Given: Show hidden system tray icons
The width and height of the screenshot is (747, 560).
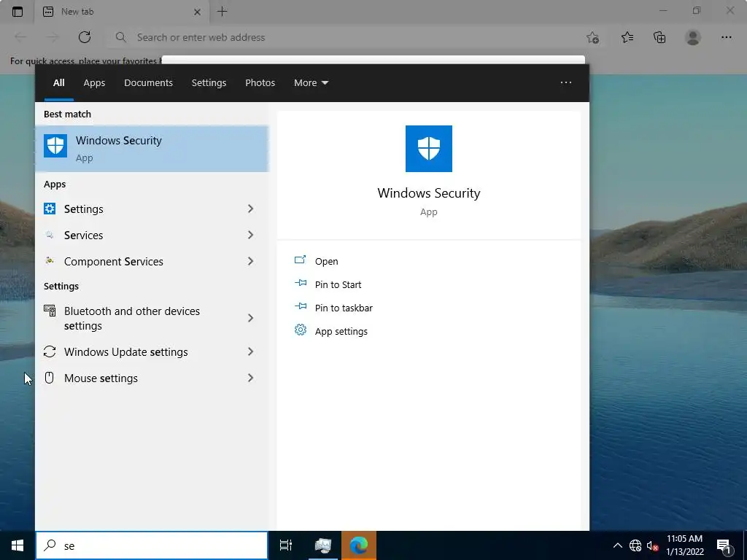Looking at the screenshot, I should click(x=617, y=545).
